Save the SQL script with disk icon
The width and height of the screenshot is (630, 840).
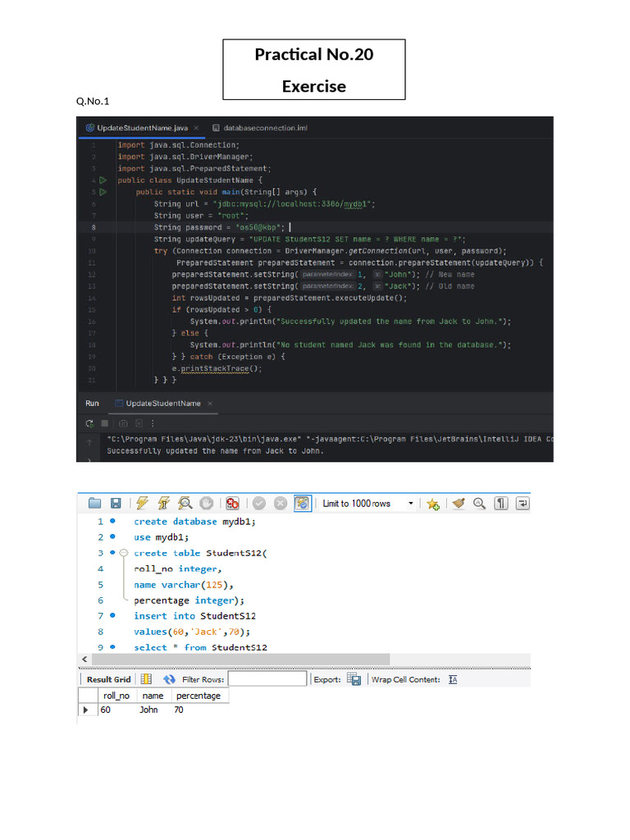tap(116, 504)
